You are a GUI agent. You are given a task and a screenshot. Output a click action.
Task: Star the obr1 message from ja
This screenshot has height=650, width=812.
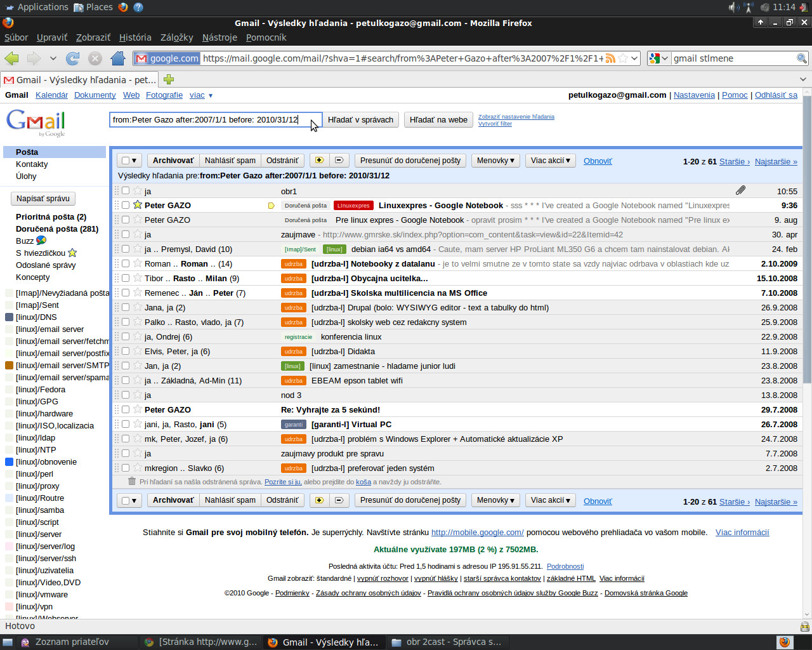[x=138, y=190]
